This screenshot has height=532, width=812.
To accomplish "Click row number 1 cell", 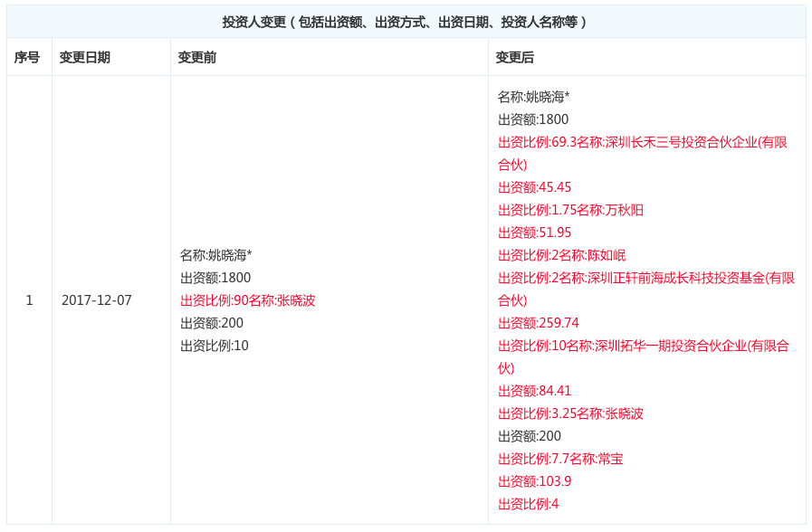I will [x=30, y=300].
